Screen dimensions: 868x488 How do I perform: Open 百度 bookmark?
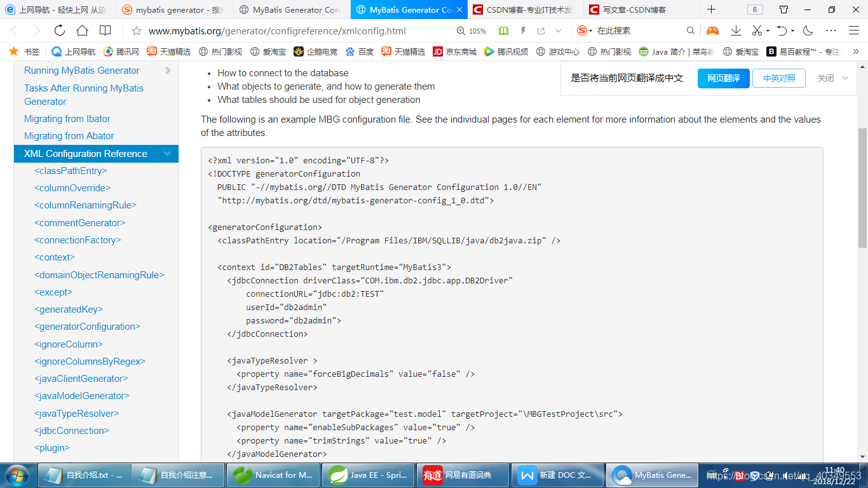(x=360, y=51)
